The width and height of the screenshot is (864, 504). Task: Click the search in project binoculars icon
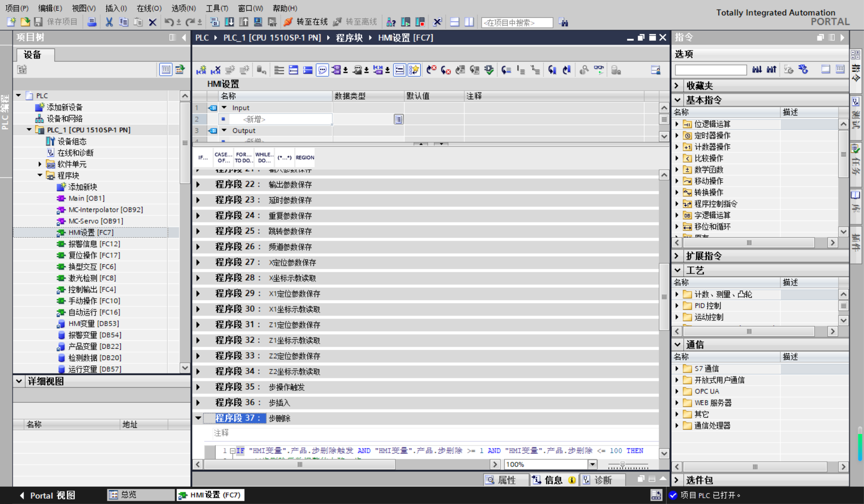[x=563, y=22]
